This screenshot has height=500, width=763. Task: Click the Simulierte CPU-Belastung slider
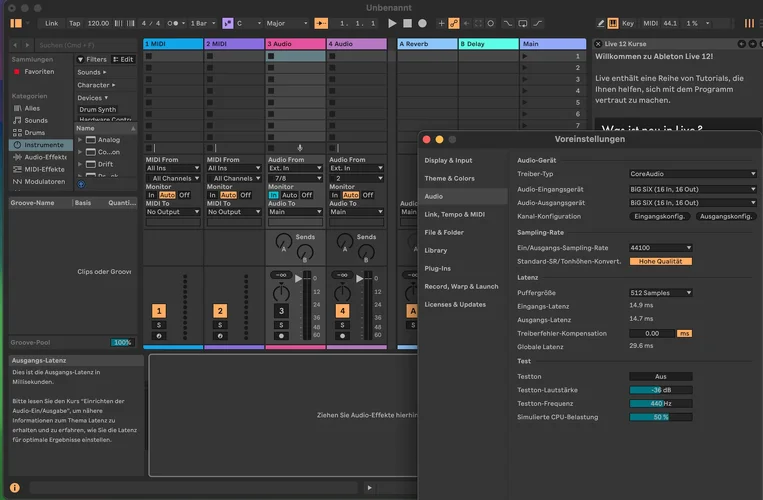660,417
